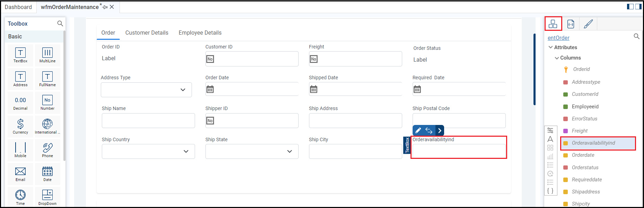This screenshot has width=644, height=208.
Task: Search the Toolbox using magnifier icon
Action: (x=60, y=24)
